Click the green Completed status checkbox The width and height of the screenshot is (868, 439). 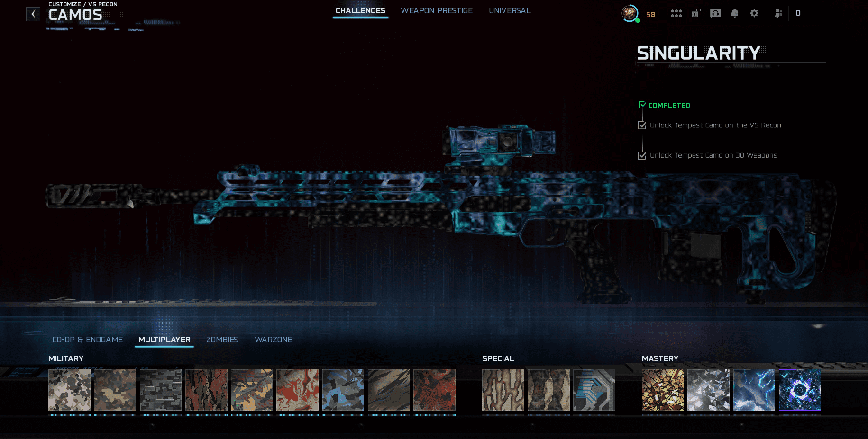click(642, 105)
